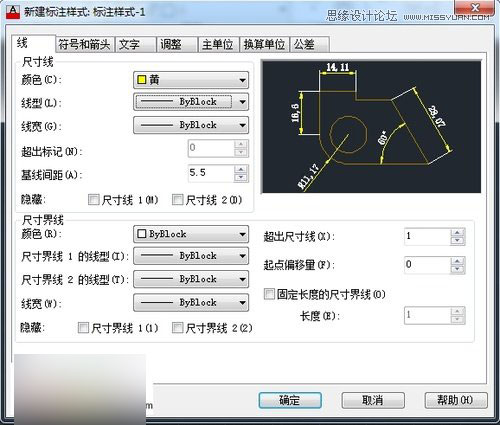Check hide 尺寸界线 2(2) checkbox
500x425 pixels.
tap(178, 328)
